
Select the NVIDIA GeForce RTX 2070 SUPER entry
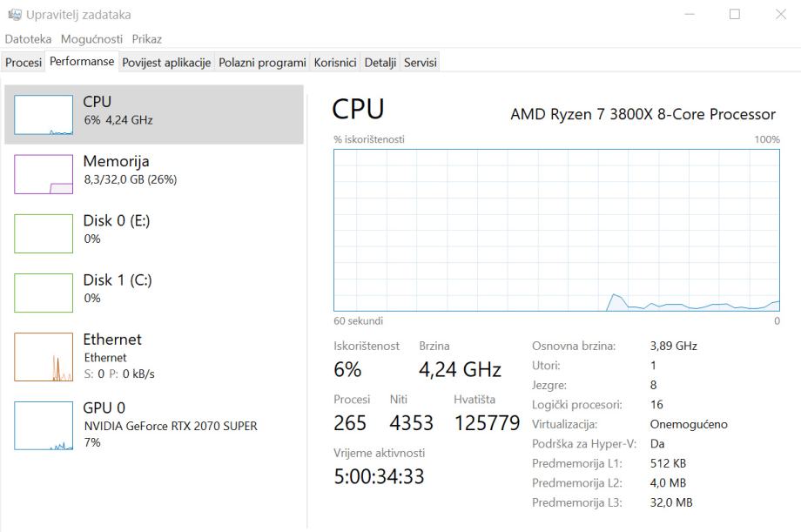171,426
